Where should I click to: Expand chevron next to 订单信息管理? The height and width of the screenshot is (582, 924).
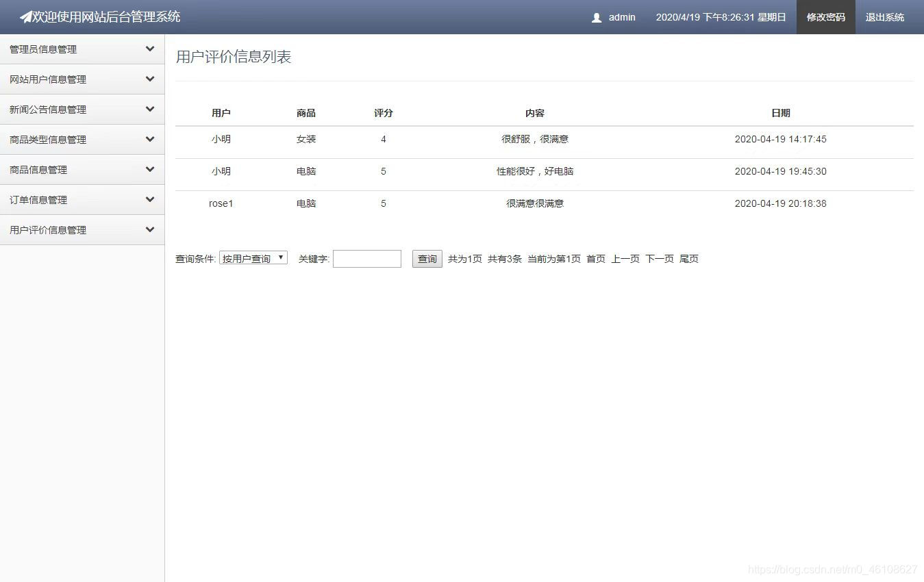[x=150, y=199]
